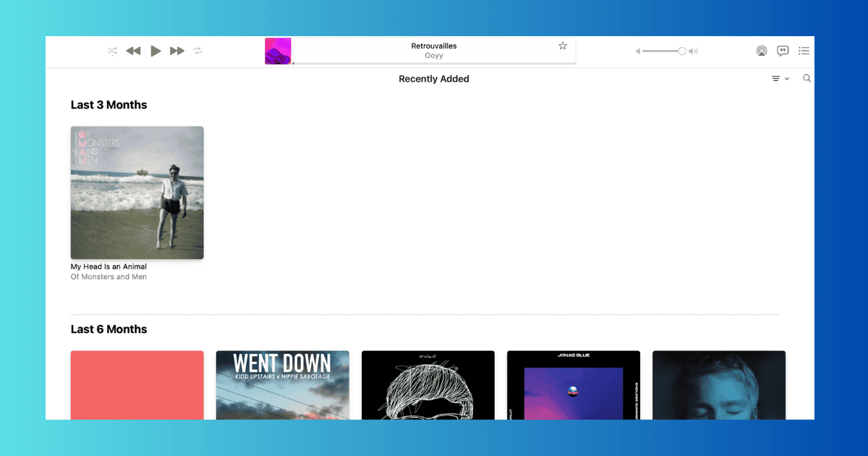The image size is (868, 456).
Task: Open the AirPlay output selector
Action: tap(761, 51)
